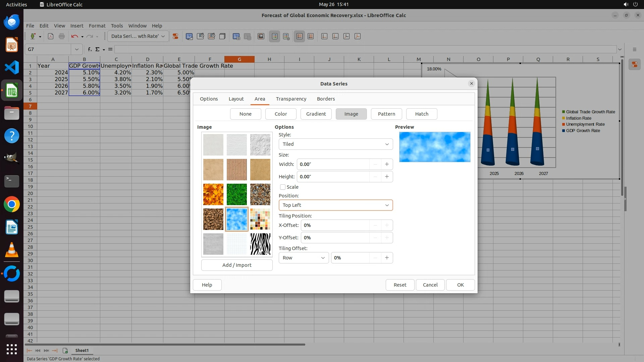The image size is (644, 362).
Task: Switch fill type to Gradient
Action: [x=316, y=114]
